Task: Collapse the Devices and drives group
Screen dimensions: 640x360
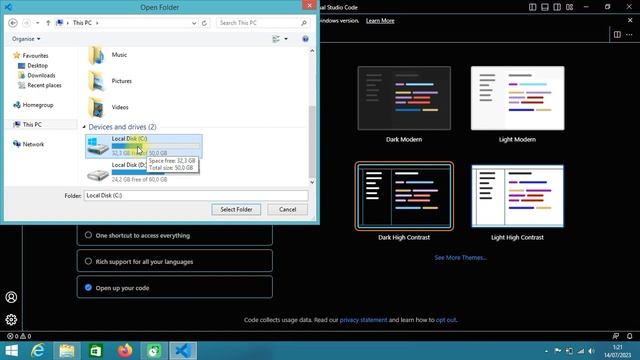Action: (84, 127)
